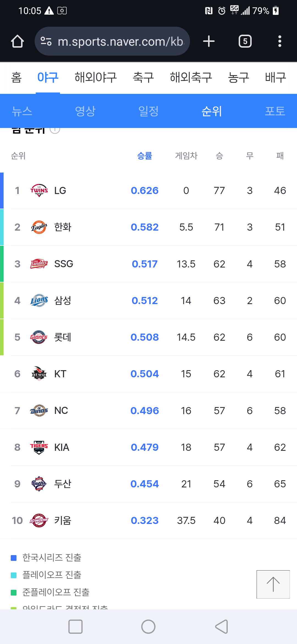Select the 일정 schedule tab
Viewport: 297px width, 644px height.
pos(148,111)
